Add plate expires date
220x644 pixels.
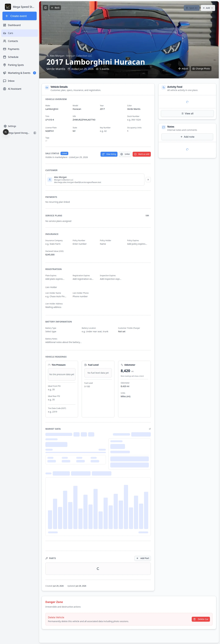click(x=57, y=279)
